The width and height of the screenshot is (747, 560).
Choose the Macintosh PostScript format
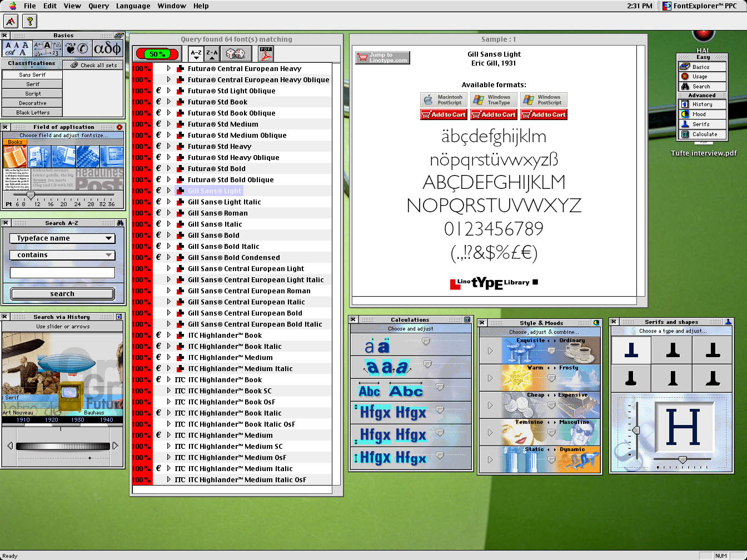443,100
